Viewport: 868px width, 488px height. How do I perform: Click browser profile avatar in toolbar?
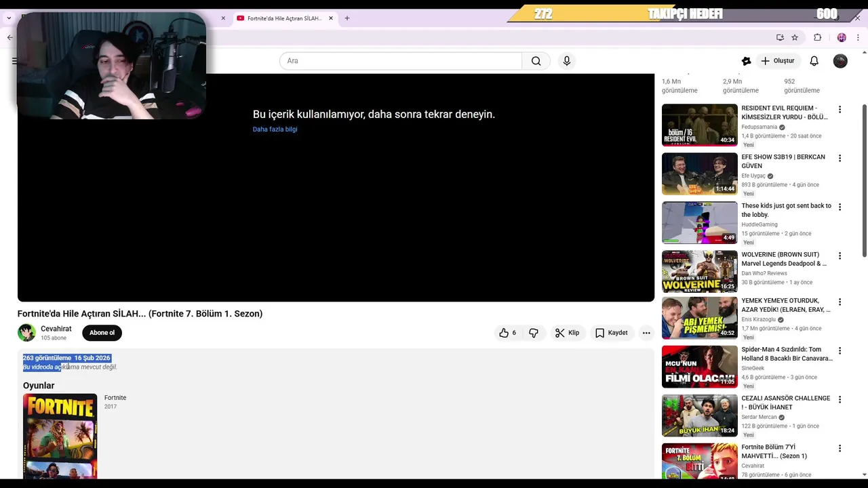point(842,37)
